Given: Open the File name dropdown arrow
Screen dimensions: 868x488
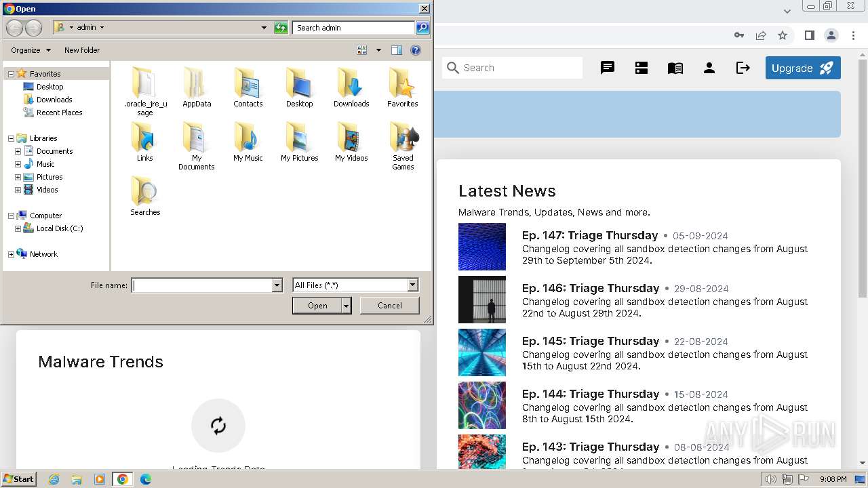Looking at the screenshot, I should 277,285.
